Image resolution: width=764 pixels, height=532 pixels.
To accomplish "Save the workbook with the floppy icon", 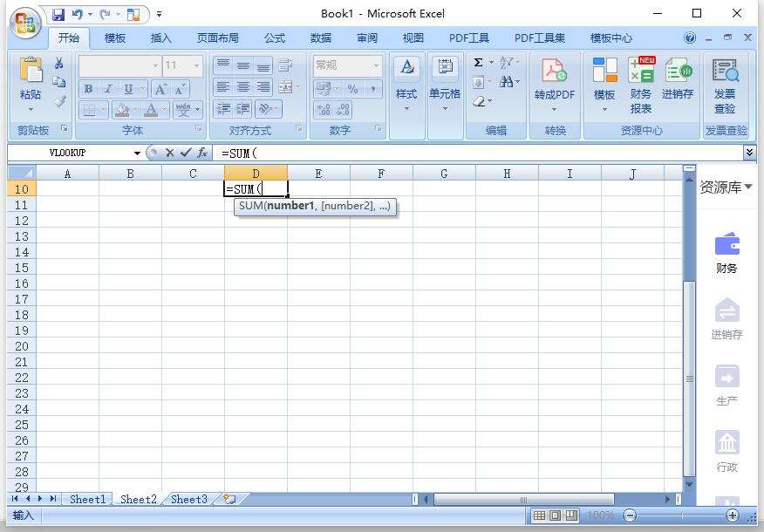I will tap(58, 15).
